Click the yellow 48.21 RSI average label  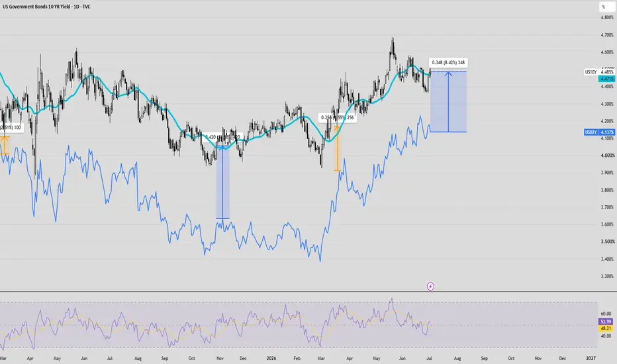[x=606, y=328]
